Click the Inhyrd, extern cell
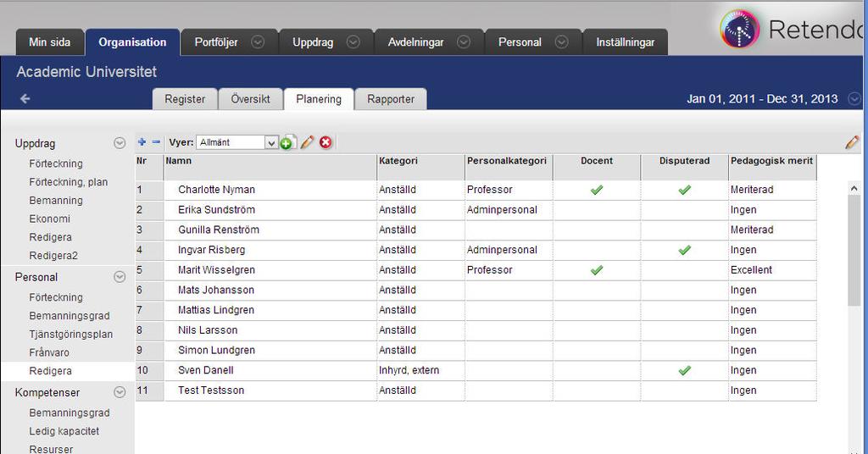Screen dimensions: 868x454 pyautogui.click(x=420, y=370)
